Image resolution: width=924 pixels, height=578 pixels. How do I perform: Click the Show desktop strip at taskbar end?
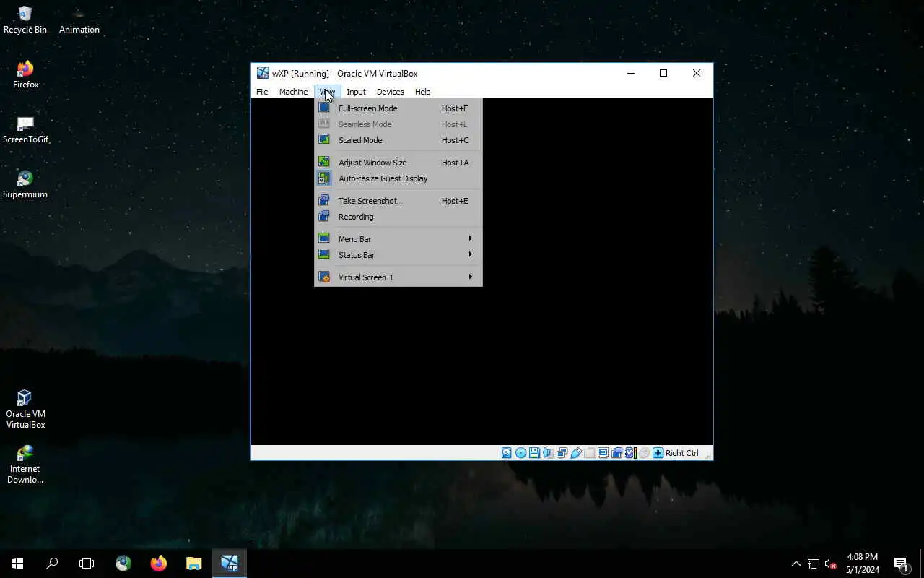click(x=922, y=564)
